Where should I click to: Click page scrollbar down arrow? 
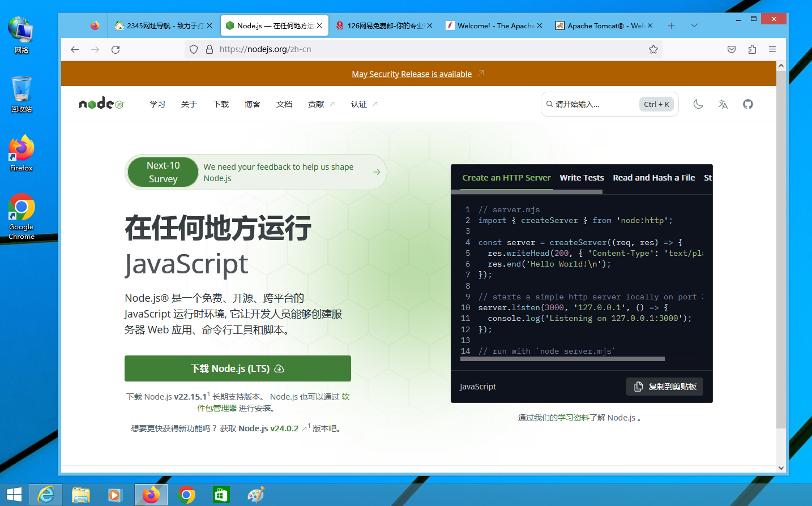[x=781, y=468]
